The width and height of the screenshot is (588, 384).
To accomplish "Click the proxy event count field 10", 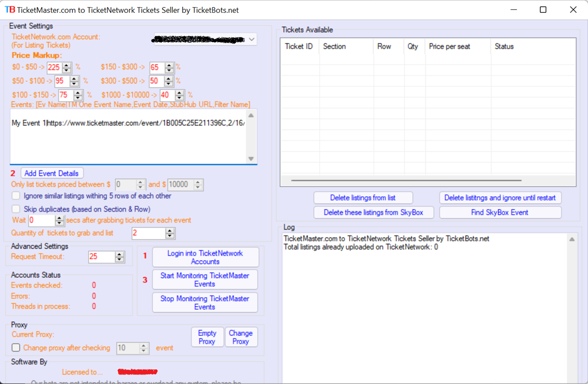I will [x=128, y=348].
